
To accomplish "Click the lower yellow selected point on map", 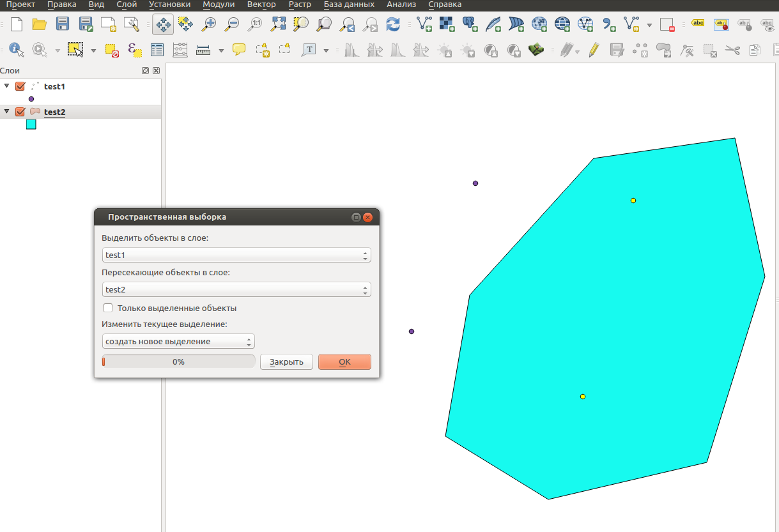I will 583,397.
